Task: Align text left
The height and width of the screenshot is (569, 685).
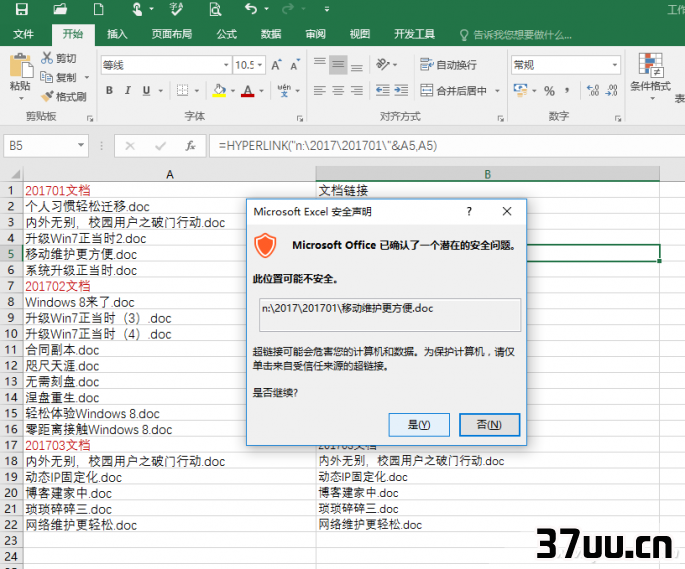Action: [x=320, y=90]
